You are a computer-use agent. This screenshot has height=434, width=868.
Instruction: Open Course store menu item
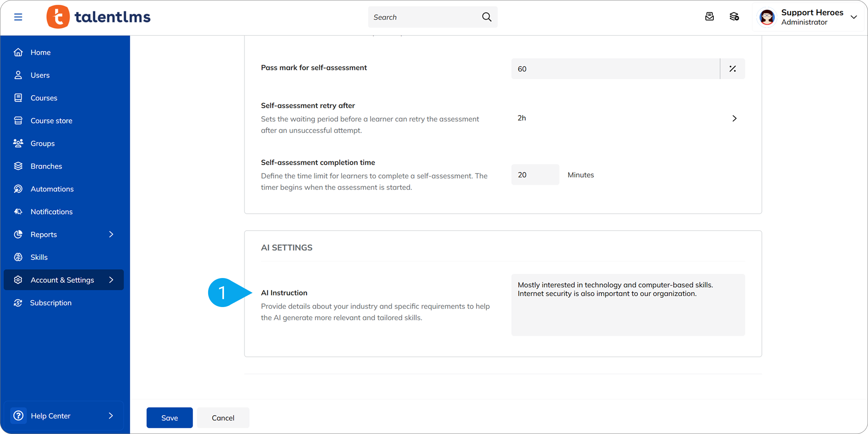(51, 121)
